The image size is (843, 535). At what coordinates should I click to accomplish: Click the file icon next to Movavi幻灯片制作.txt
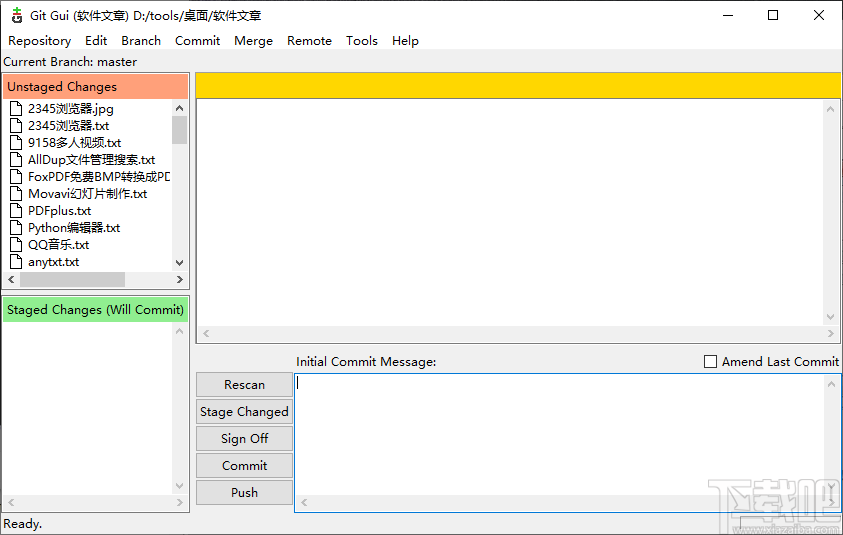(x=16, y=194)
